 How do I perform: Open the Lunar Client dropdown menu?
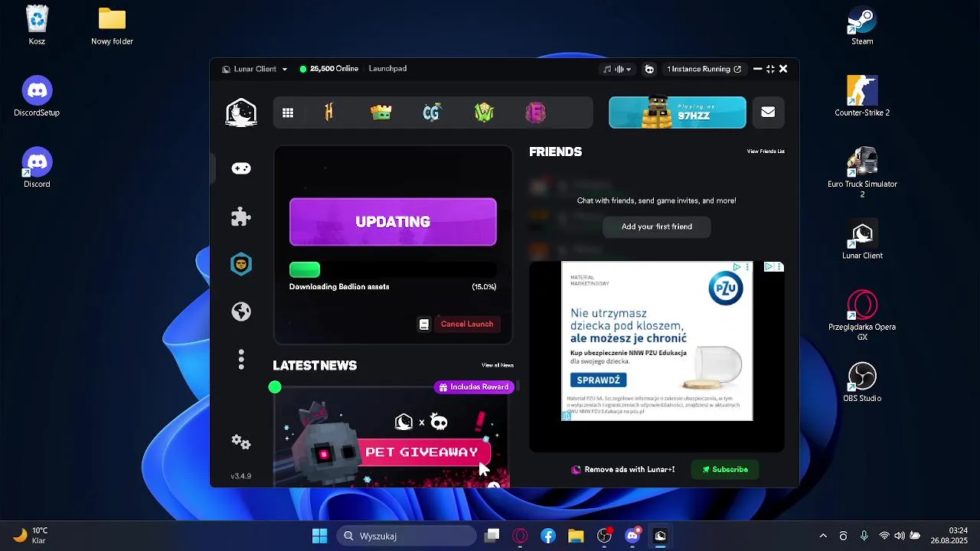point(254,69)
